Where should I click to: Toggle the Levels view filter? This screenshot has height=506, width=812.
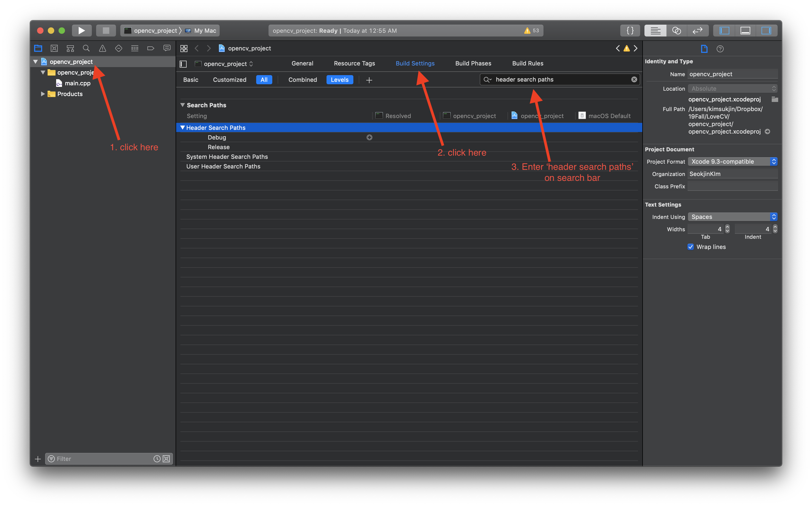(339, 80)
